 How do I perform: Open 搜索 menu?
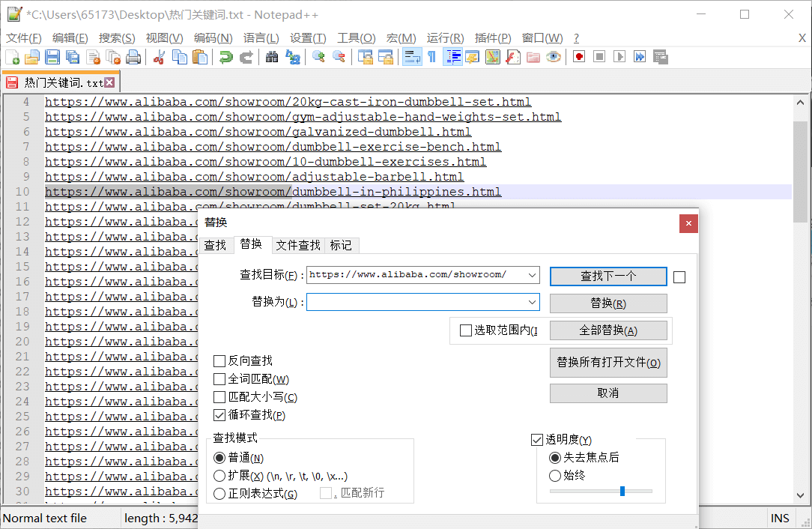(117, 38)
